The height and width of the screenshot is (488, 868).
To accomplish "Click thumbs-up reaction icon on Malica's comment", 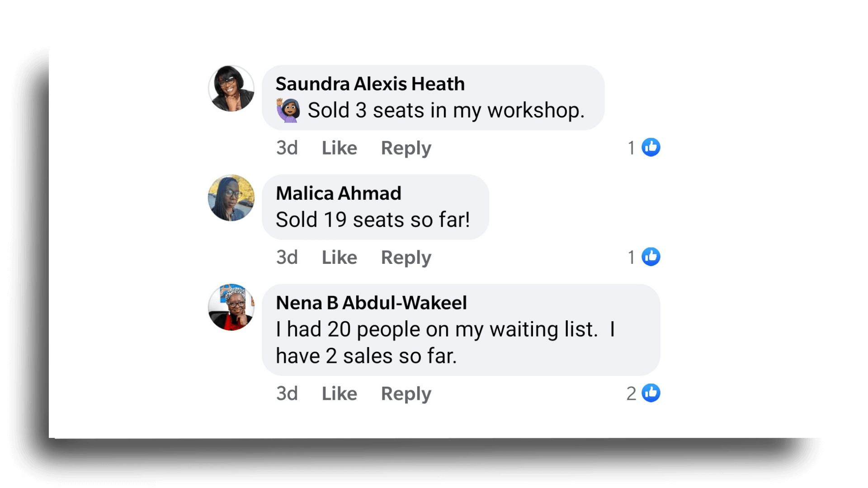I will (651, 257).
